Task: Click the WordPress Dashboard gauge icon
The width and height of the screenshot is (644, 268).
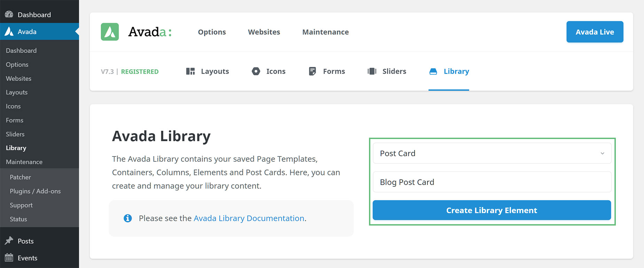Action: [9, 14]
